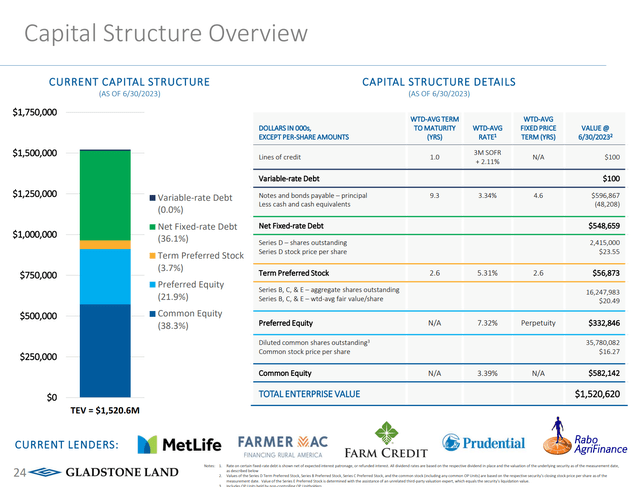640x487 pixels.
Task: Click the 'WTD-AVG TERM TO MATURITY (YRS)' column header
Action: pyautogui.click(x=434, y=128)
